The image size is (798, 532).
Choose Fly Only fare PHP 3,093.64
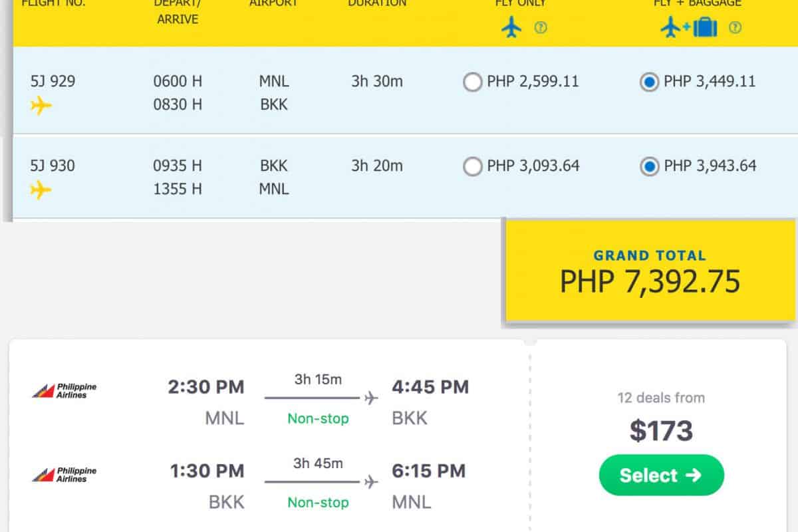coord(472,166)
